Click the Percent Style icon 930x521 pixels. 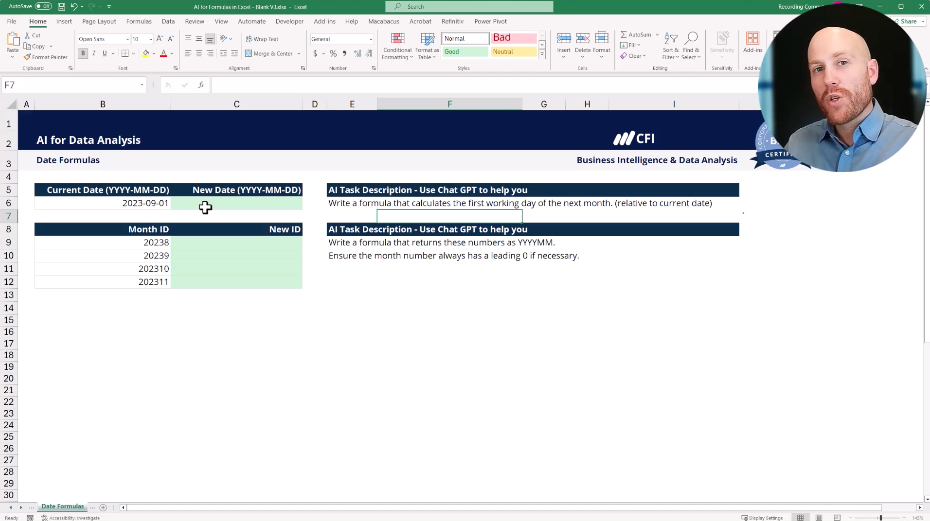[332, 54]
